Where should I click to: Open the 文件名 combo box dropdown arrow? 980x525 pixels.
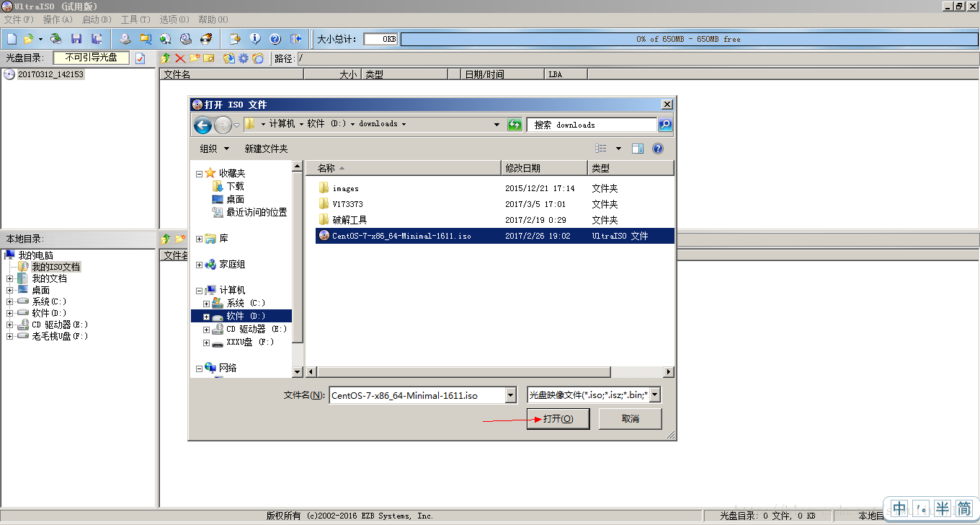[511, 395]
